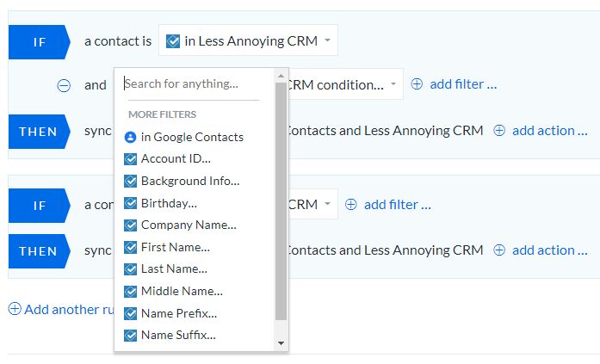Click the plus icon beside the second rule's 'add filter'
Viewport: 600px width, 364px height.
point(351,205)
